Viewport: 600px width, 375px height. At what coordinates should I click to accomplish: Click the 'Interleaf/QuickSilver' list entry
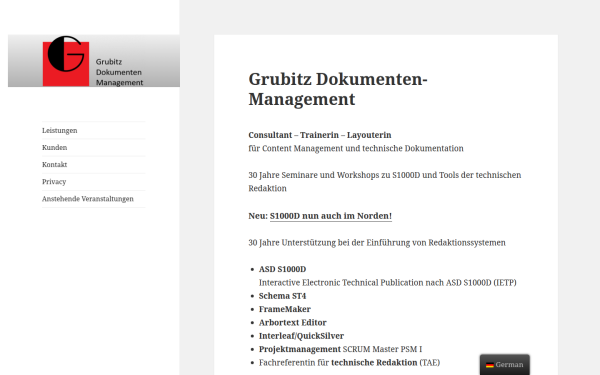click(x=302, y=336)
